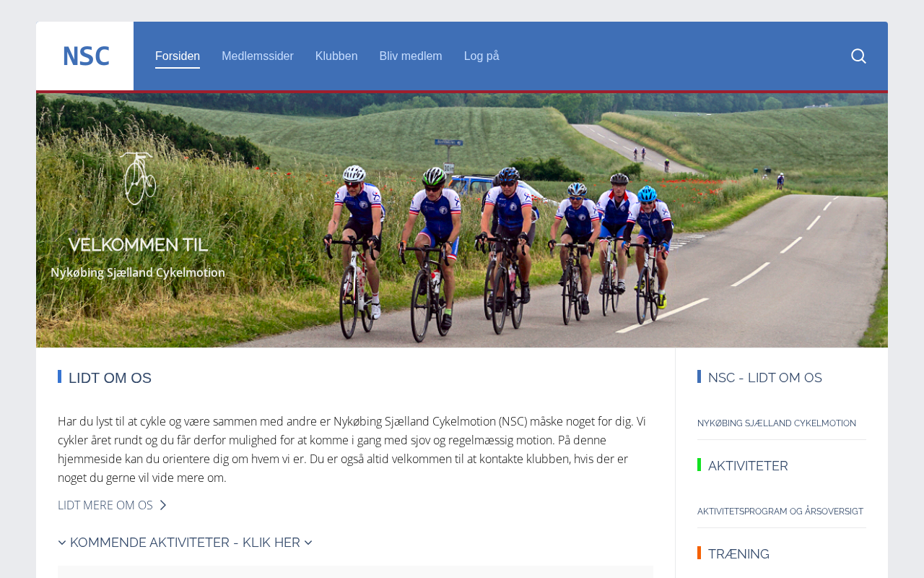Click the Log på link
This screenshot has height=578, width=924.
point(481,56)
